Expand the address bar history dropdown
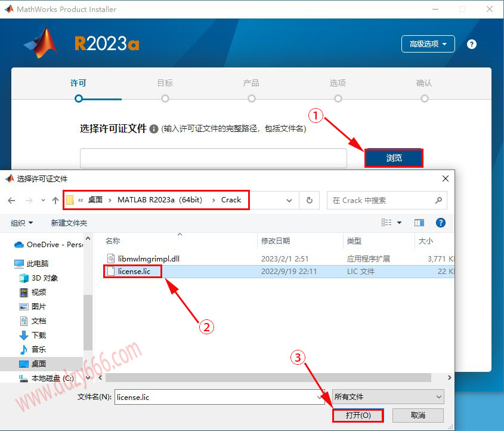The height and width of the screenshot is (431, 504). pos(289,201)
